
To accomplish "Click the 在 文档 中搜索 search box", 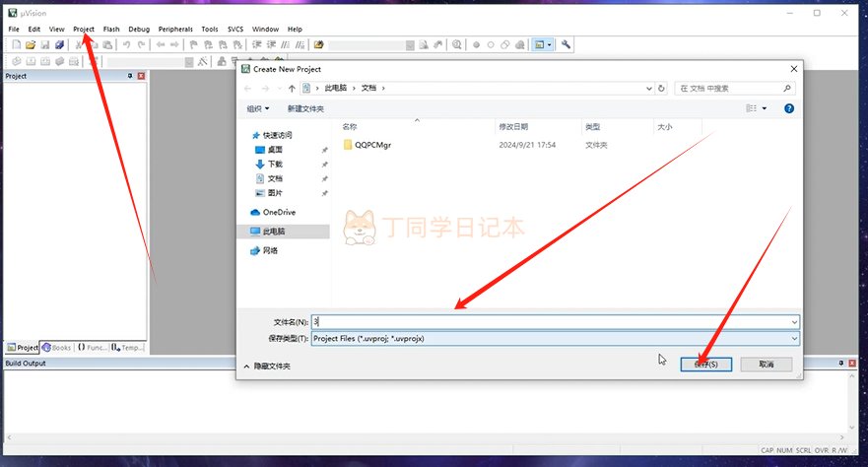I will (x=735, y=88).
